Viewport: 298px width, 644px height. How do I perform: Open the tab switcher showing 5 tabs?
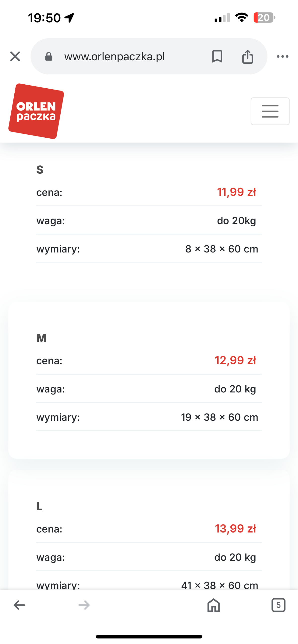pyautogui.click(x=278, y=605)
